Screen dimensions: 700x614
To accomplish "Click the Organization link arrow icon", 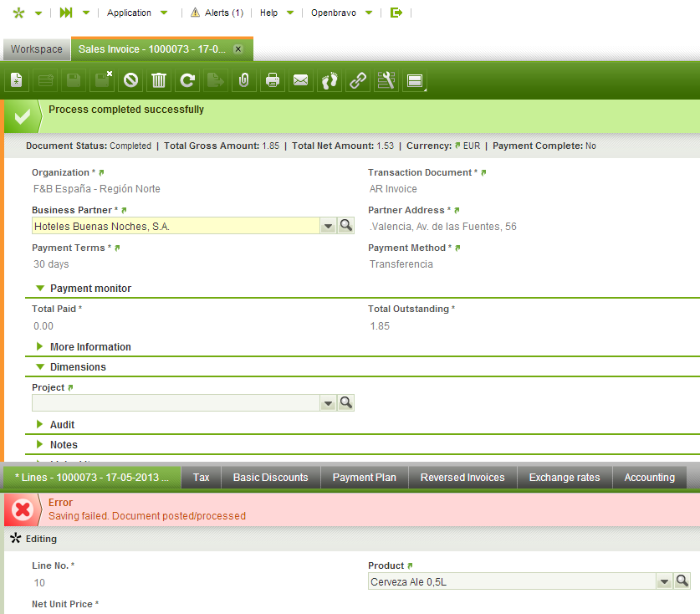I will tap(101, 173).
